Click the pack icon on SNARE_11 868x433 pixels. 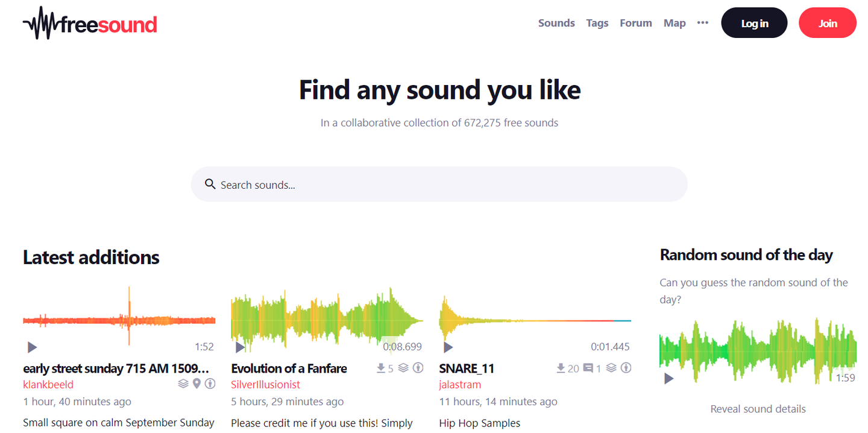pyautogui.click(x=611, y=368)
